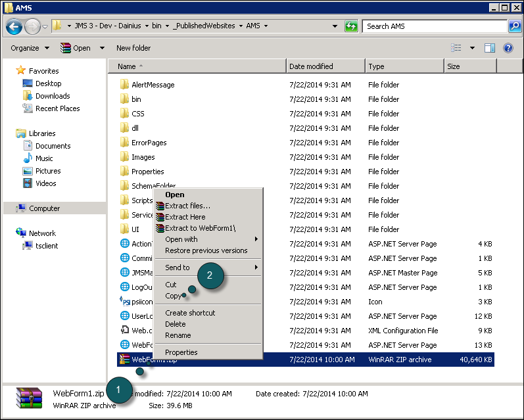Select the CSS folder icon
Screen dimensions: 524x420
124,114
